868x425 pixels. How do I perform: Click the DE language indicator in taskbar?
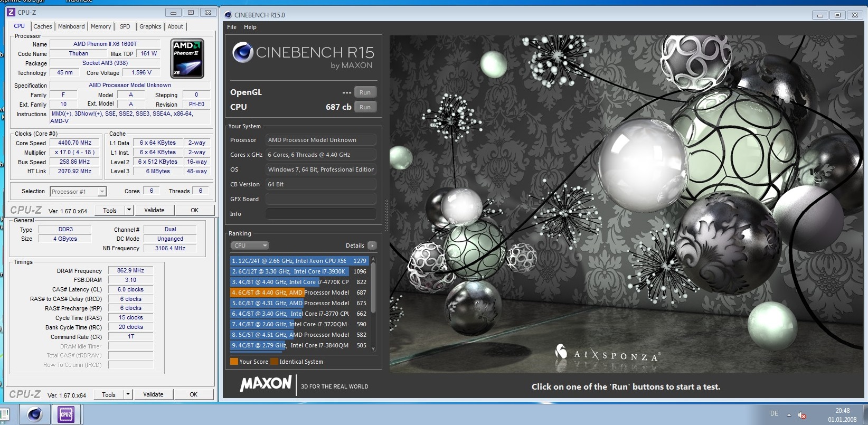(x=774, y=413)
